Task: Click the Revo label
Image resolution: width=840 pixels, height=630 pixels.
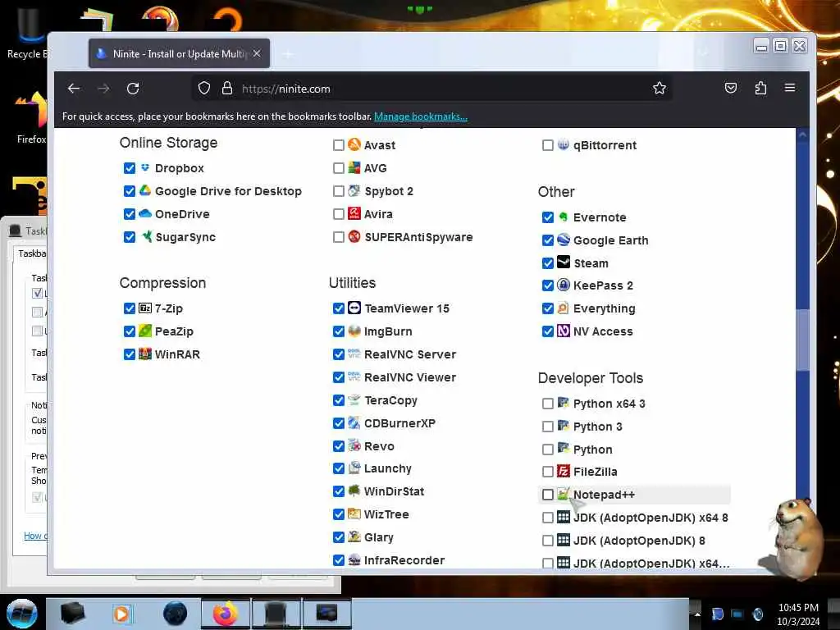Action: coord(379,446)
